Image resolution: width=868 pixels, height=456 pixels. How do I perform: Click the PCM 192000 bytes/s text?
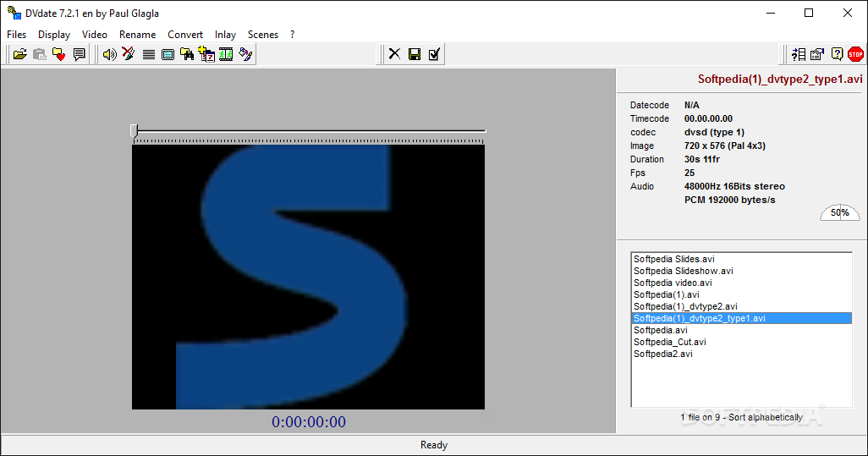click(729, 200)
